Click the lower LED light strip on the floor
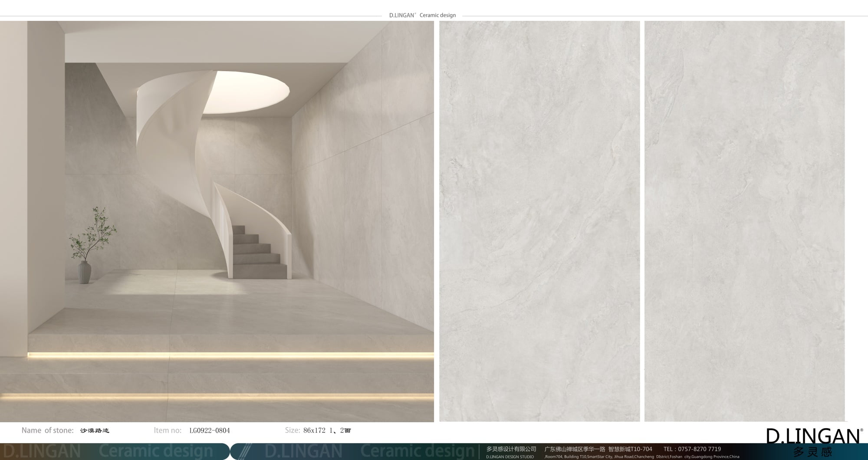This screenshot has height=460, width=868. (217, 396)
